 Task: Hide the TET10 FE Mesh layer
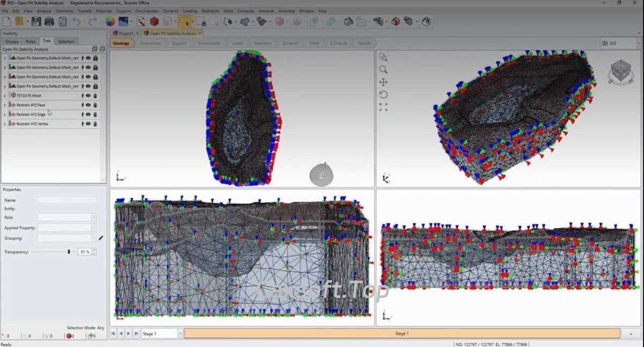pos(89,96)
